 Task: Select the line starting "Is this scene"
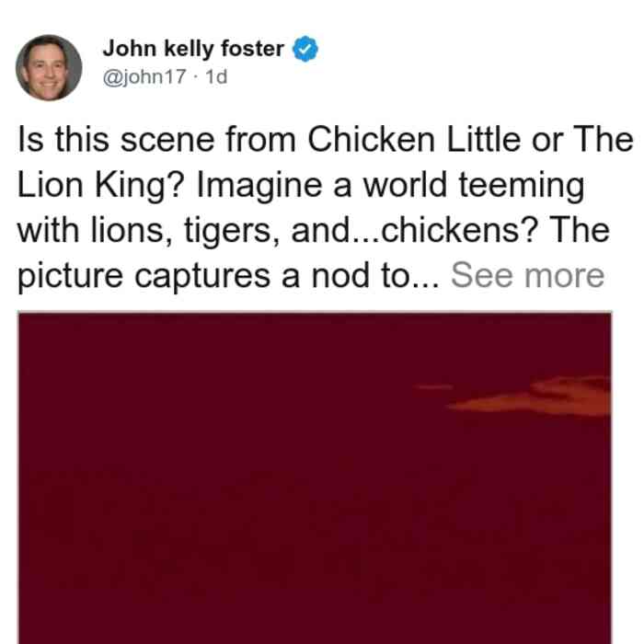(x=325, y=140)
